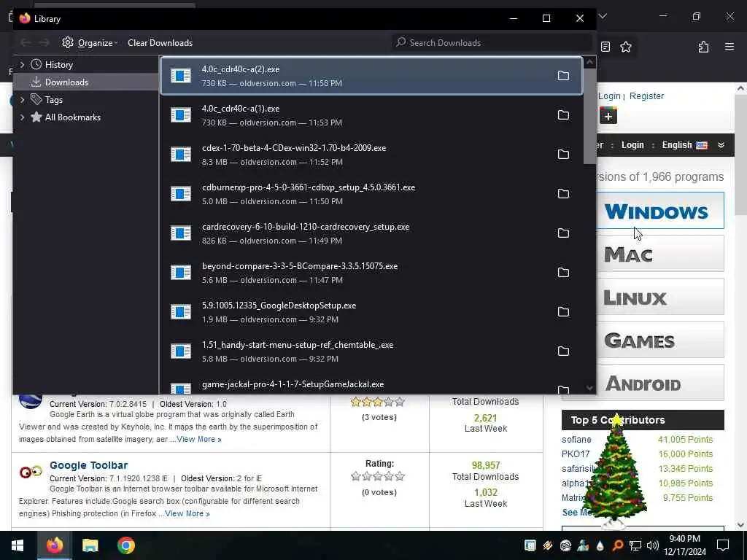
Task: Select Tags in the Library sidebar
Action: pos(86,99)
